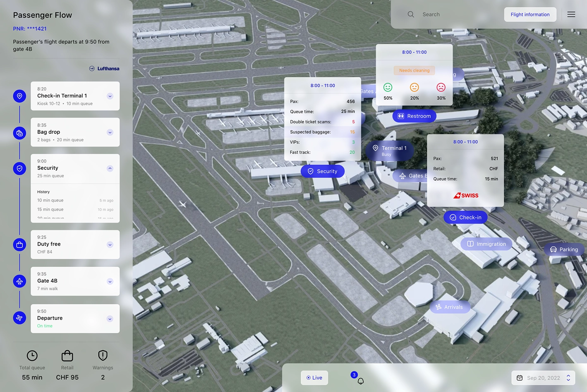Image resolution: width=587 pixels, height=392 pixels.
Task: Collapse the Security card
Action: [x=110, y=168]
